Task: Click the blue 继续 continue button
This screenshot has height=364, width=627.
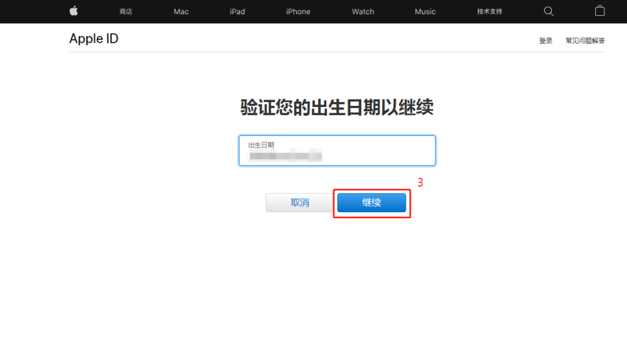Action: [372, 202]
